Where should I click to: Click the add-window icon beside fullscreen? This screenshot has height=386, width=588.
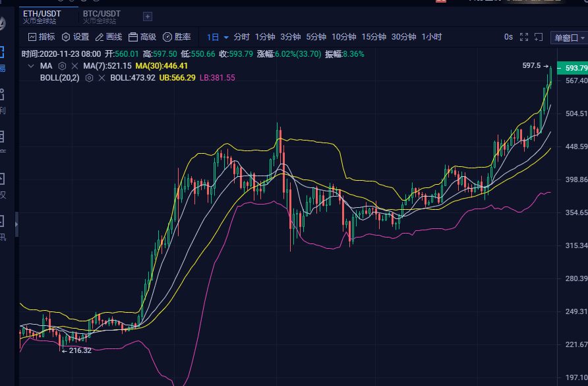[x=539, y=37]
